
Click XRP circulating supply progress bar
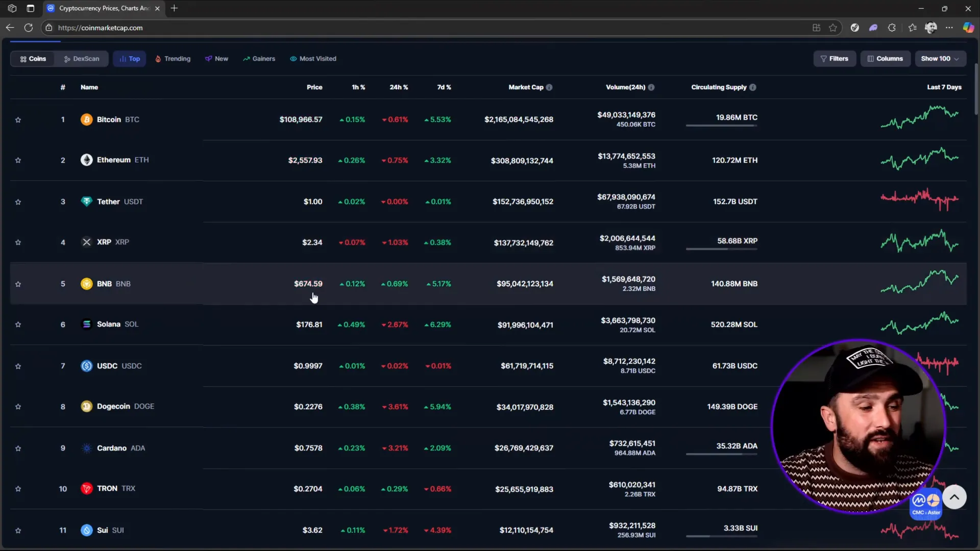tap(721, 249)
